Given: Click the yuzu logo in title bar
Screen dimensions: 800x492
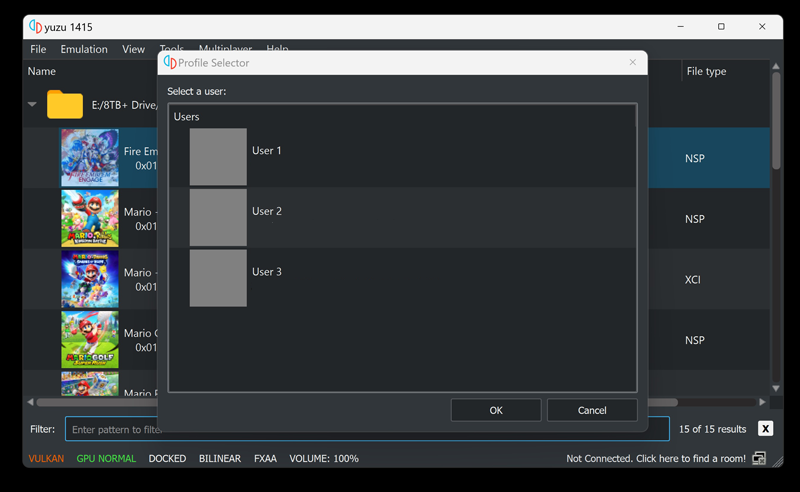Looking at the screenshot, I should pos(35,27).
